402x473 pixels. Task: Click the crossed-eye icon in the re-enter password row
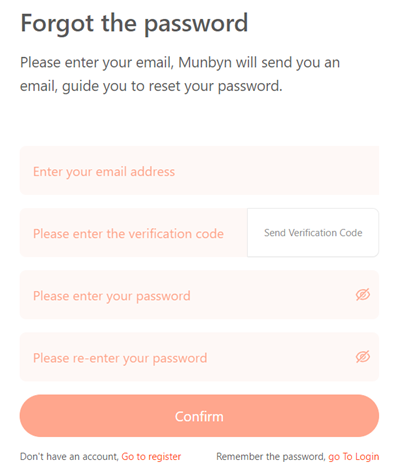(x=363, y=357)
